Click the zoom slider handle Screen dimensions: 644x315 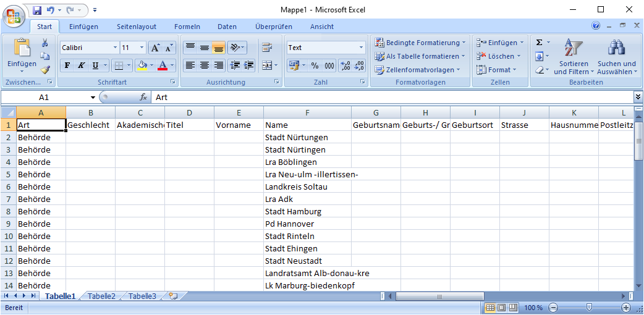pos(590,308)
